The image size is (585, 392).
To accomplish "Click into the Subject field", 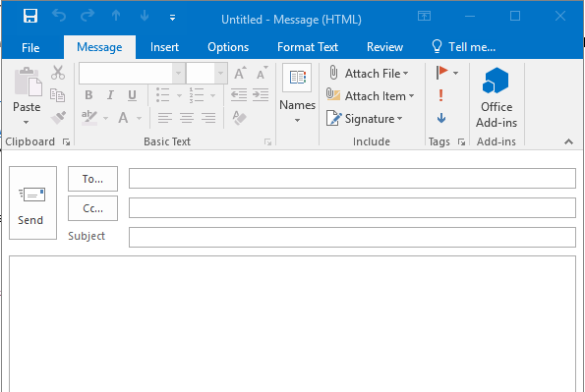I will click(352, 237).
